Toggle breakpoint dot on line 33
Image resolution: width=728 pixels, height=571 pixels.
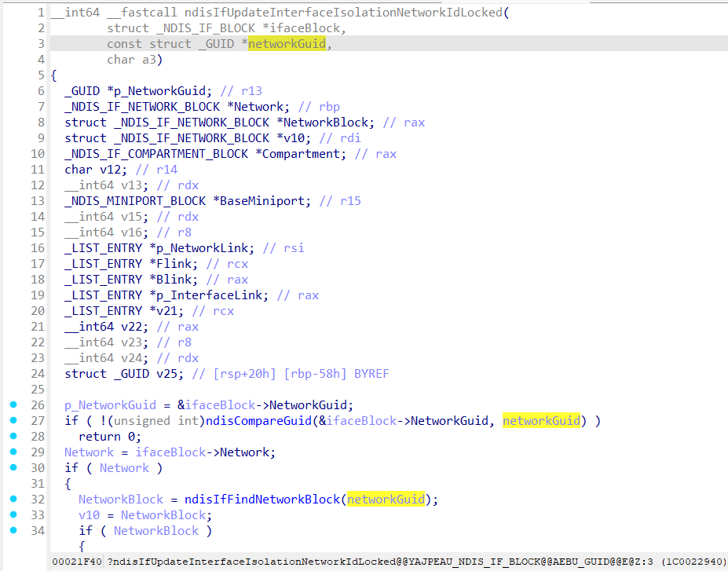[x=13, y=514]
